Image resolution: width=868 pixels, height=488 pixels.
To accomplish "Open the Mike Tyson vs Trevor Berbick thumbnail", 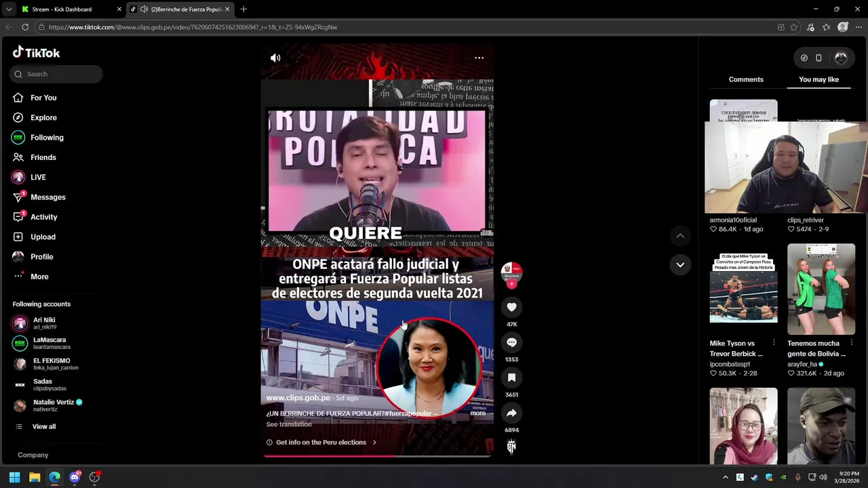I will (743, 289).
